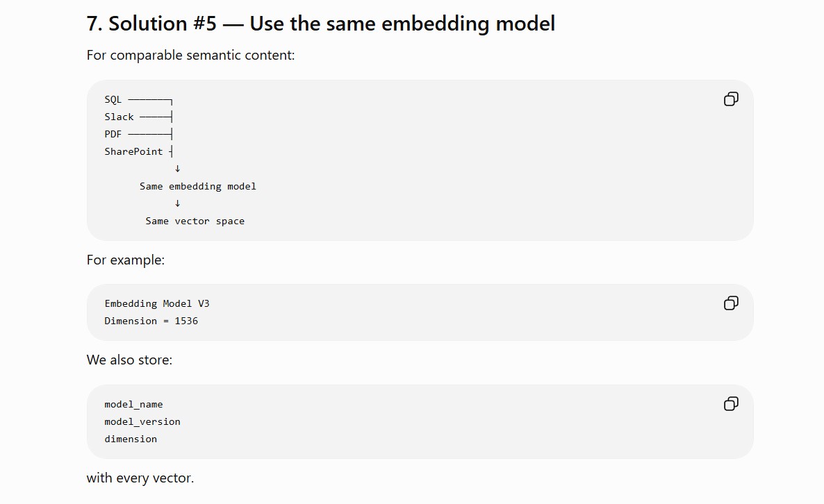824x504 pixels.
Task: Click the 'Embedding Model V3' code line
Action: [157, 303]
